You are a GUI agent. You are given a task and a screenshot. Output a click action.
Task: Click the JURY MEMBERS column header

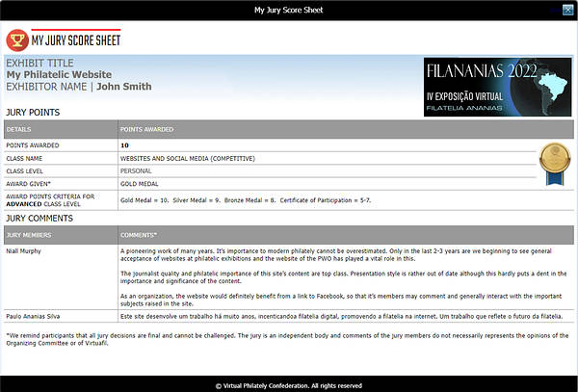coord(29,235)
